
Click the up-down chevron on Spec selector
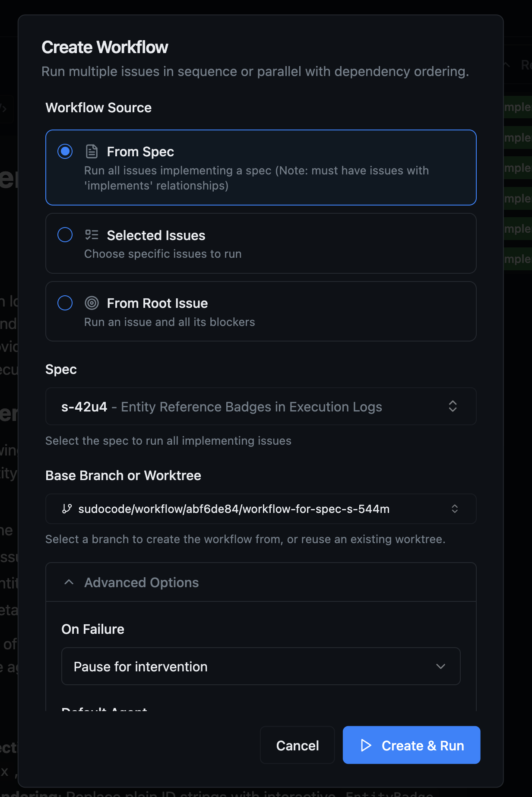coord(453,406)
